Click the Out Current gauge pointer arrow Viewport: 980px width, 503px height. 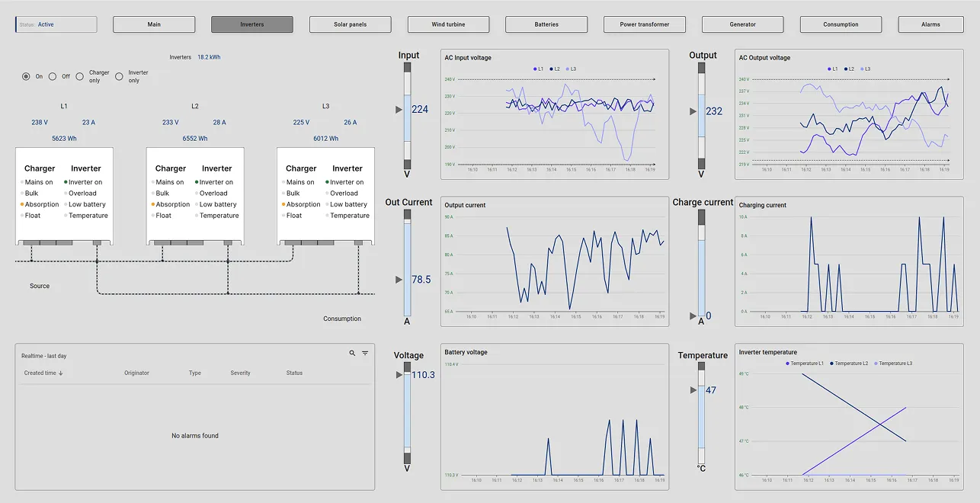point(399,280)
